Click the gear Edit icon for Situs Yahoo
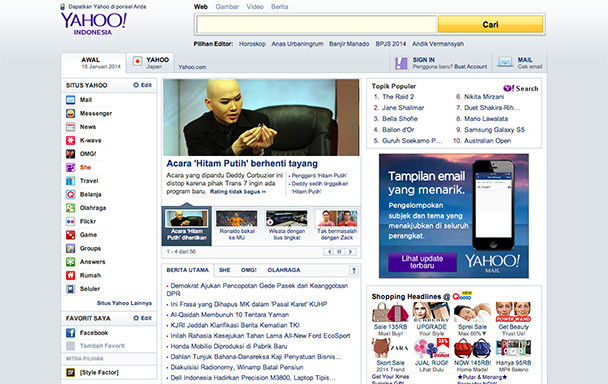The height and width of the screenshot is (384, 608). click(136, 85)
